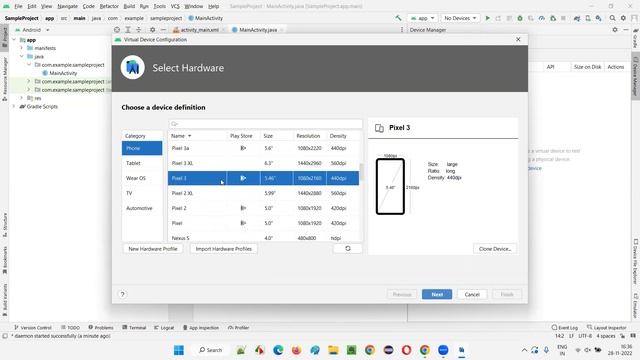Open File Explorer from the taskbar
Screen dimensions: 640x360
coord(333,350)
